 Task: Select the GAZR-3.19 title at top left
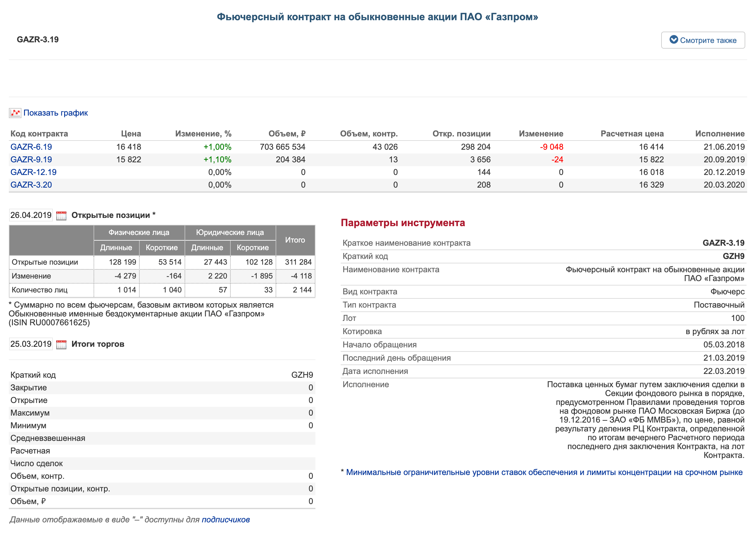(x=38, y=40)
